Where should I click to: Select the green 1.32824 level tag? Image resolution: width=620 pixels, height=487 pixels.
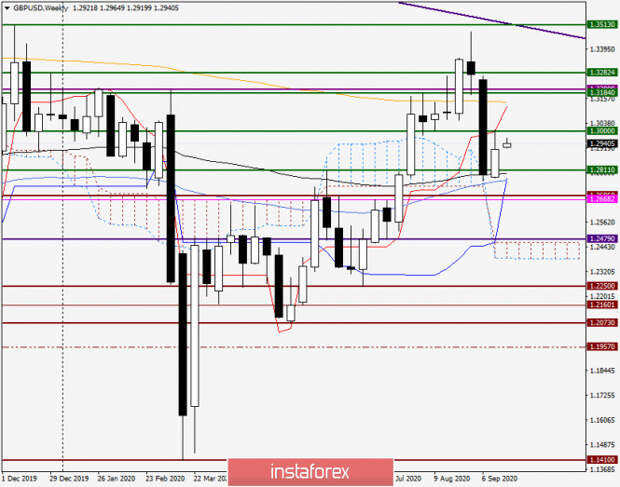pyautogui.click(x=602, y=72)
